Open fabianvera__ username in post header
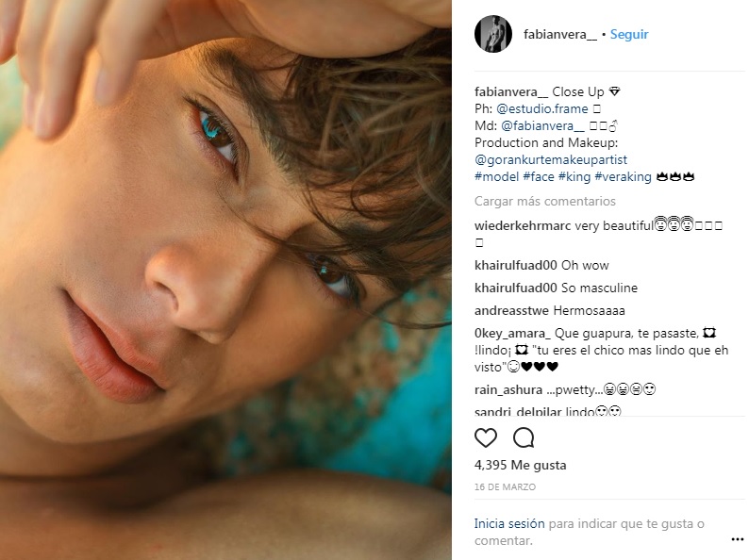749x560 pixels. (559, 35)
